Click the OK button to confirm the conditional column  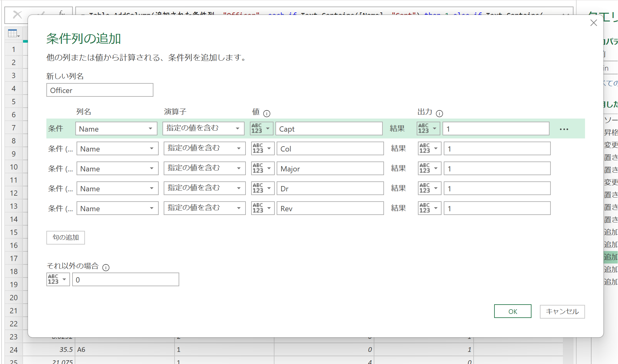point(513,311)
